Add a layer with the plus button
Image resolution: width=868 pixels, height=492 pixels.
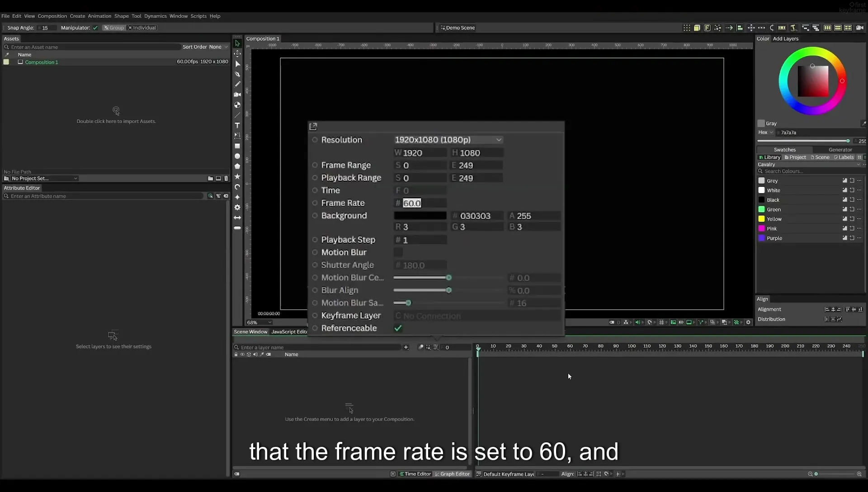click(x=406, y=347)
